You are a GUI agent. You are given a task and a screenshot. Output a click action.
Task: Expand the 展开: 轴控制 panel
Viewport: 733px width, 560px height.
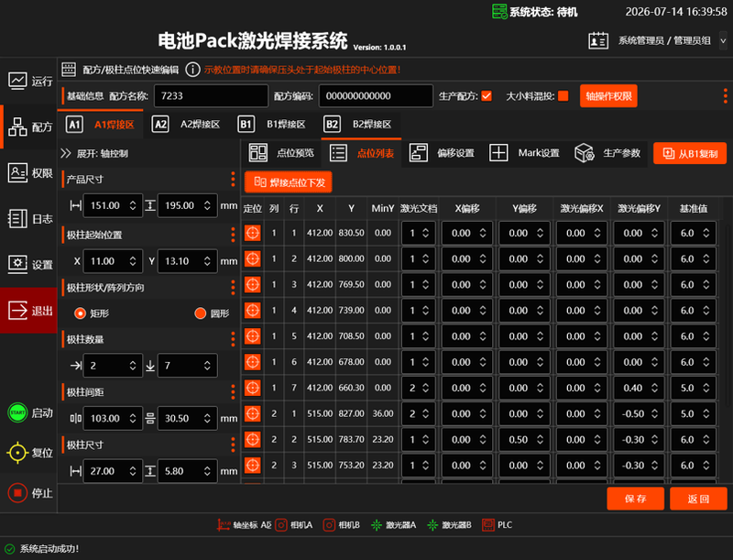[65, 153]
